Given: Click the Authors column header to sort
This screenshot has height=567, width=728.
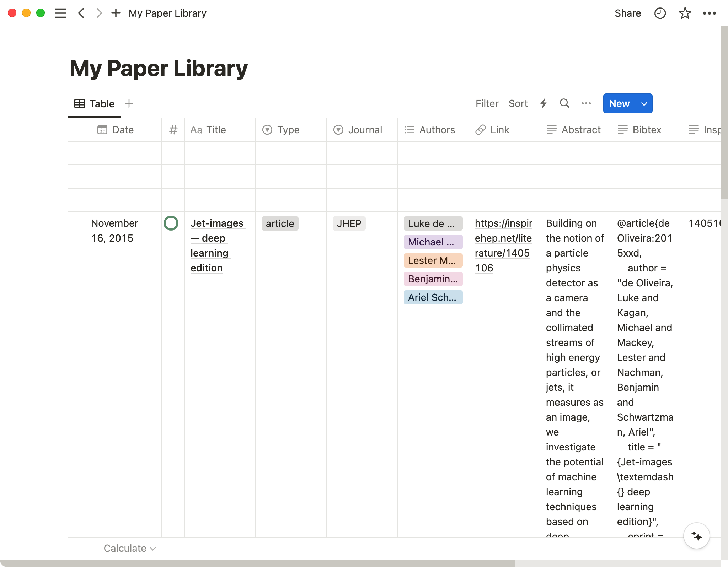Looking at the screenshot, I should 437,129.
